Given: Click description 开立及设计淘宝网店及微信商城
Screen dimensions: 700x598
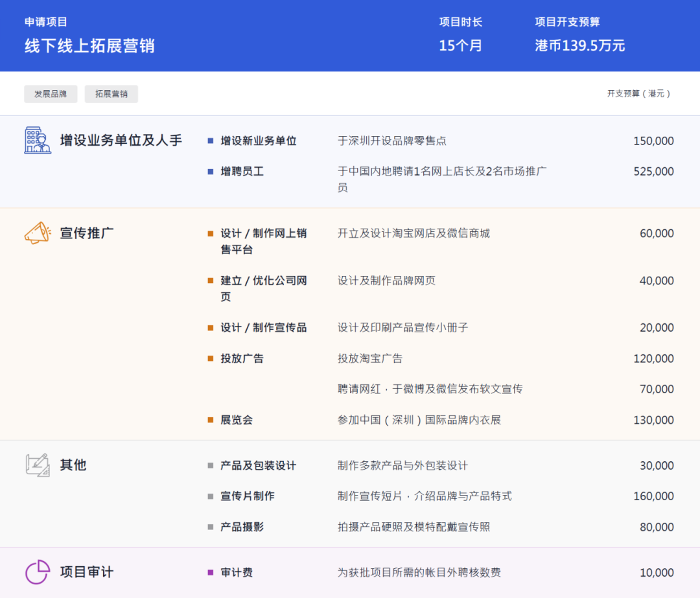Looking at the screenshot, I should click(x=414, y=233).
